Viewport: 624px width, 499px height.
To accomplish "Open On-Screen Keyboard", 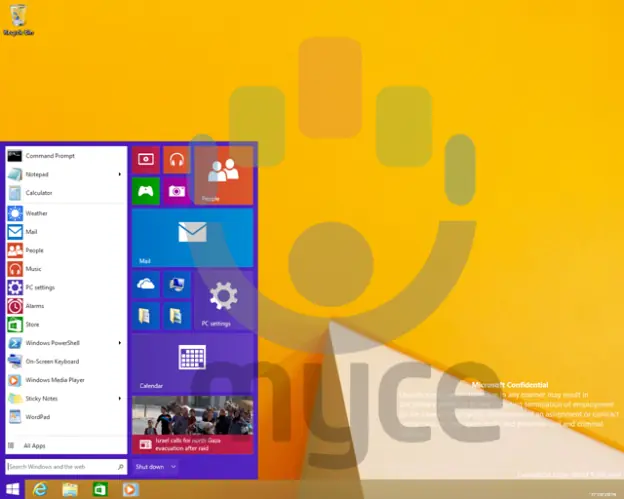I will (66, 361).
